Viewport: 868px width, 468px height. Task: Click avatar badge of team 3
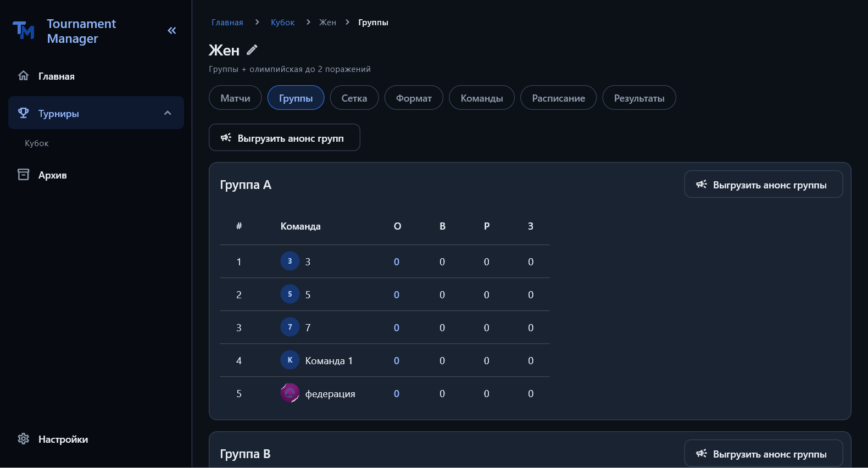(x=290, y=261)
